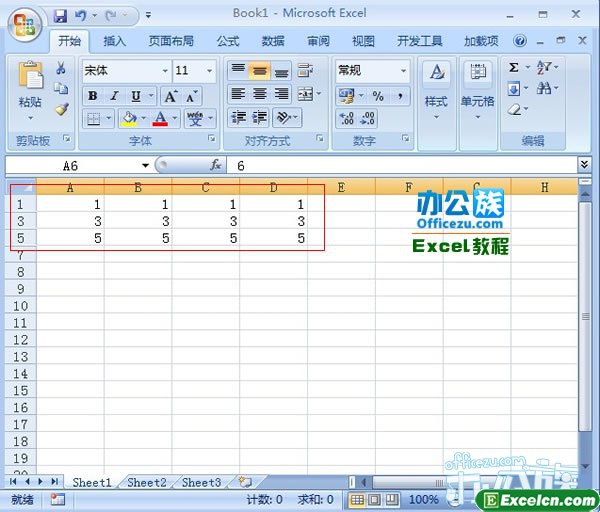Apply font color red swatch
The height and width of the screenshot is (512, 600).
point(160,119)
